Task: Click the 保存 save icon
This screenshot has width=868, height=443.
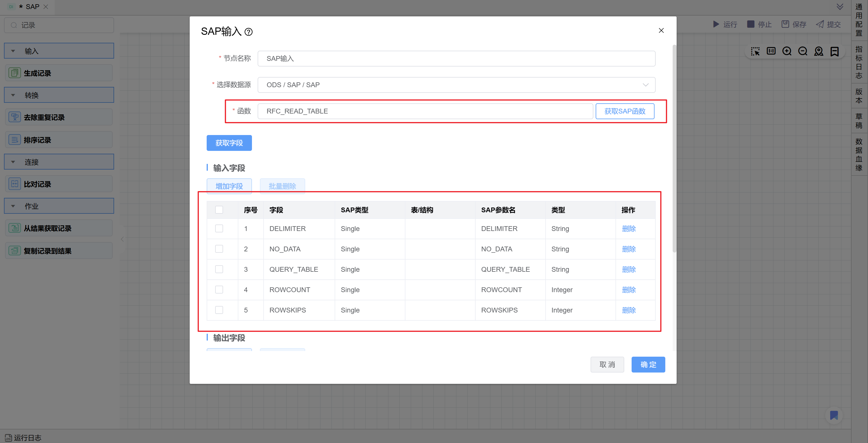Action: 785,24
